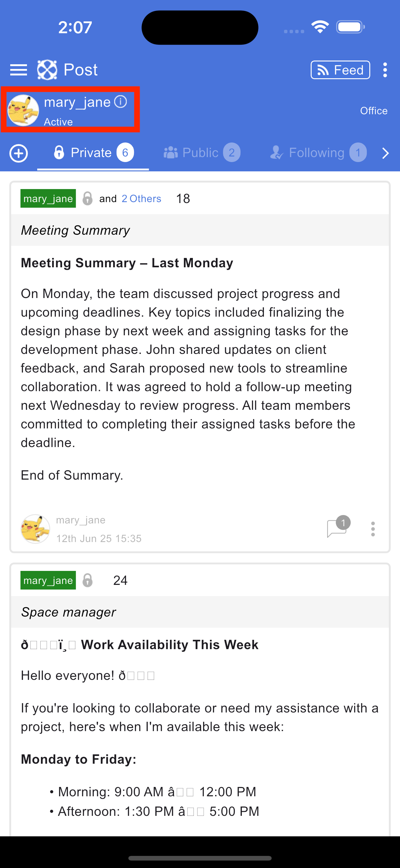Open the info icon beside mary_jane
The image size is (400, 868).
(121, 102)
